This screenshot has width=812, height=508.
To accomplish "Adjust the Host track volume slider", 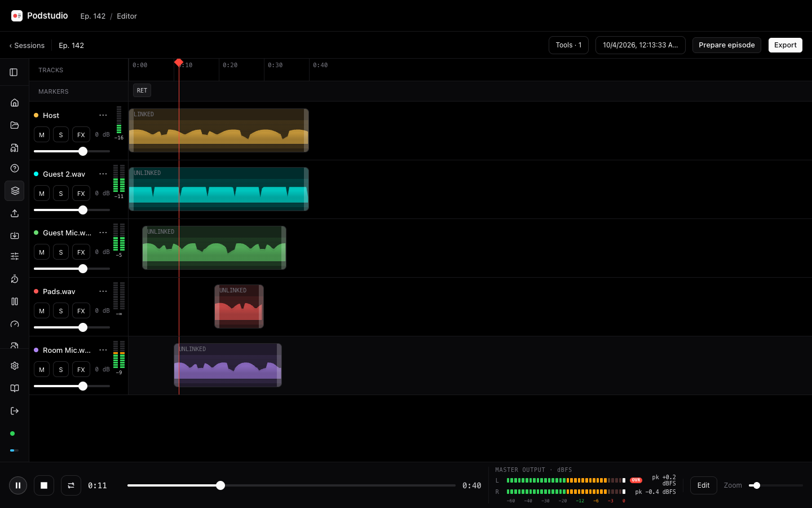I will (x=72, y=151).
